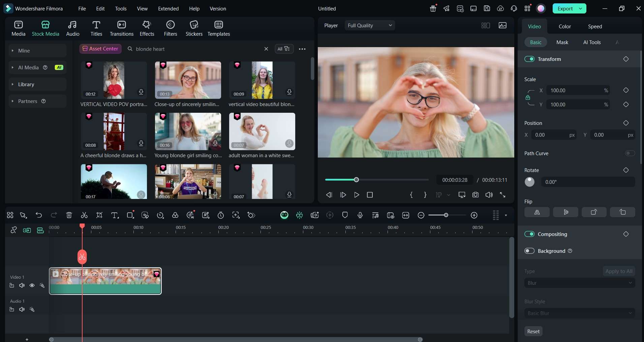644x342 pixels.
Task: Toggle the Transform switch
Action: tap(529, 59)
